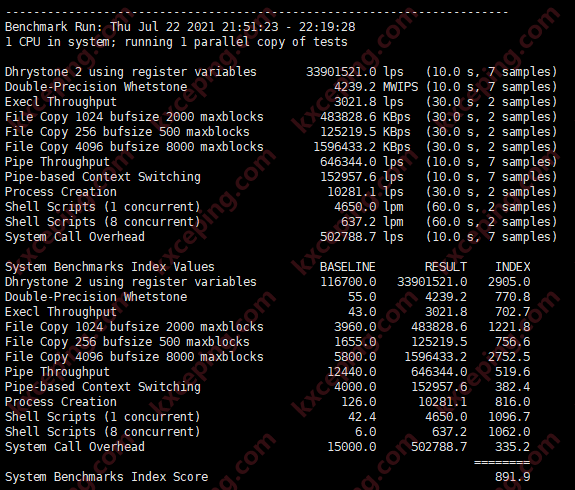The height and width of the screenshot is (490, 575).
Task: Click System Call Overhead 502788.7 lps value
Action: 362,237
